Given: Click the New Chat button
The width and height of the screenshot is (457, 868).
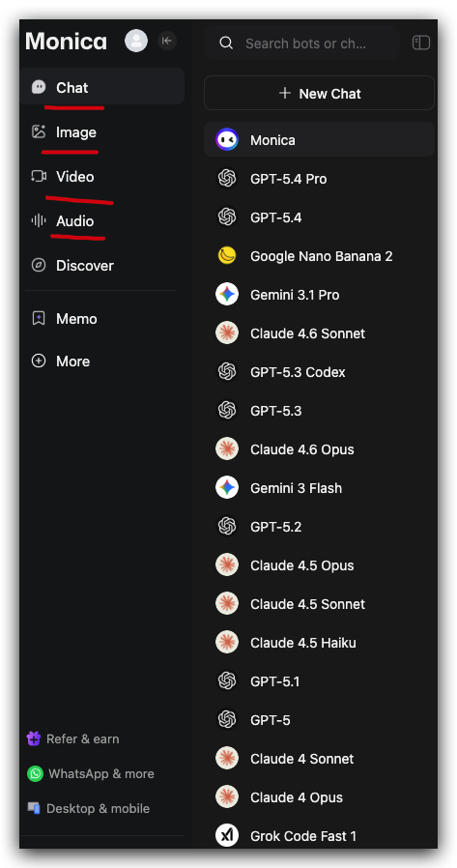Looking at the screenshot, I should click(319, 93).
